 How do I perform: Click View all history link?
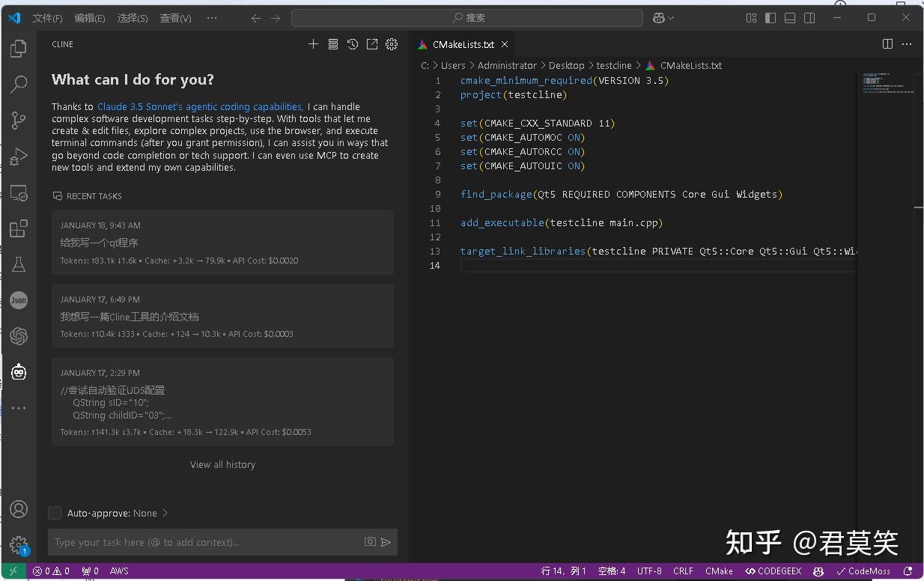[222, 464]
